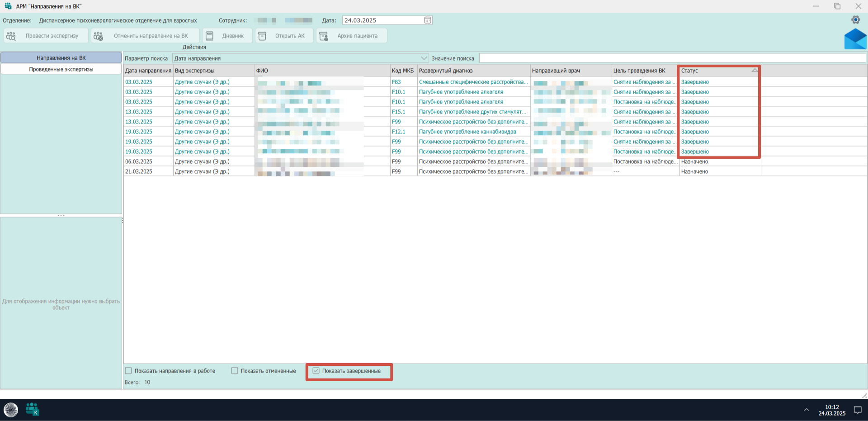868x421 pixels.
Task: Click the АРМ application title bar icon
Action: [x=8, y=6]
